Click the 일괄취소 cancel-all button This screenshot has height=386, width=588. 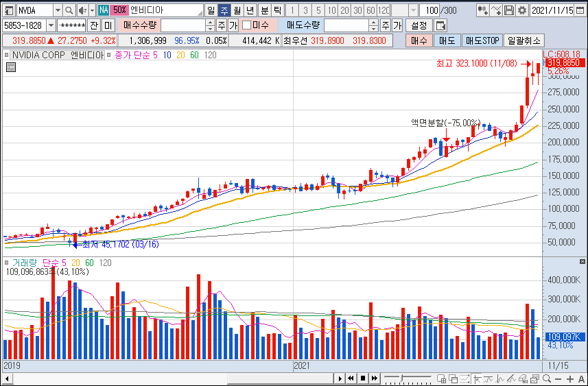[524, 40]
